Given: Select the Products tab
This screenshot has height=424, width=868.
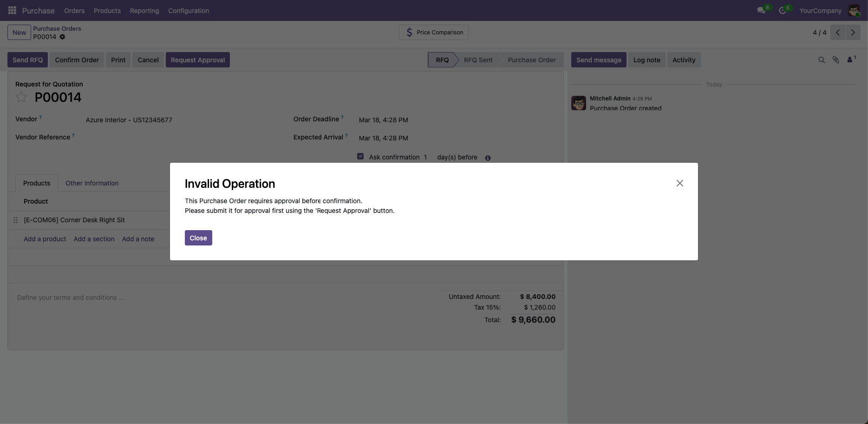Looking at the screenshot, I should coord(37,183).
